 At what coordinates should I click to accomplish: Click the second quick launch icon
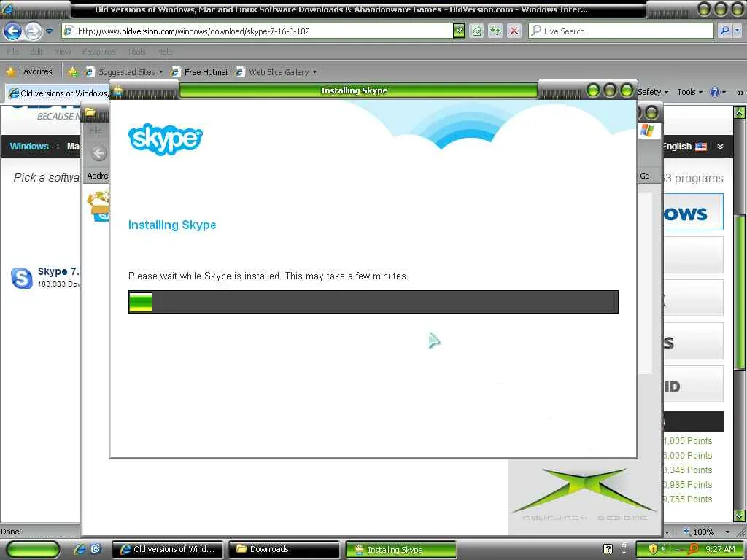[x=96, y=549]
